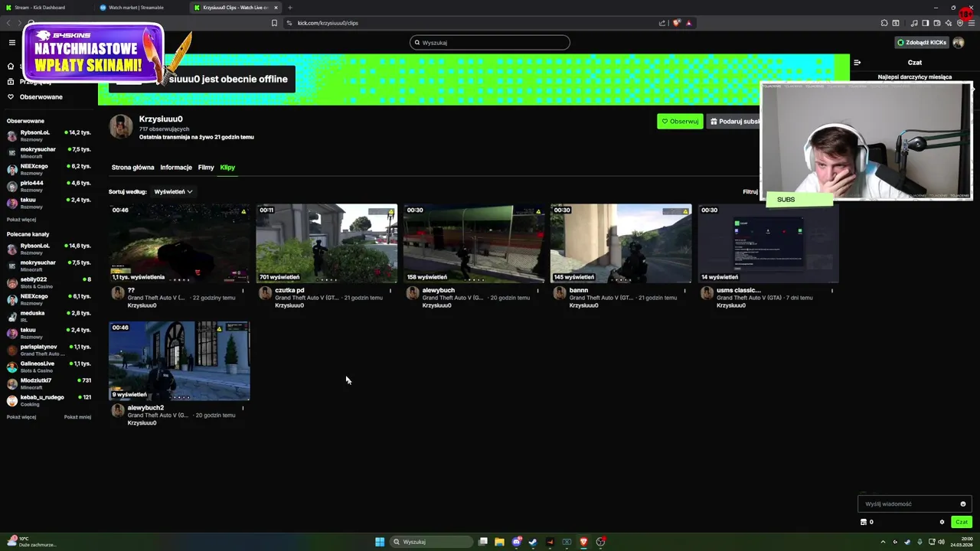Open the Brave VPN shield icon
The image size is (980, 551).
point(959,23)
